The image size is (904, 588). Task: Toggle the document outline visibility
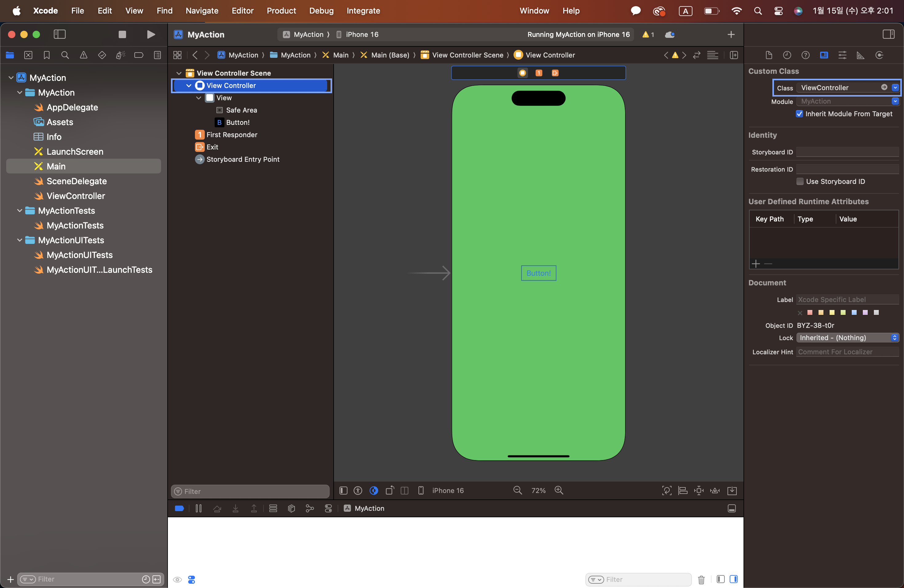[x=343, y=491]
